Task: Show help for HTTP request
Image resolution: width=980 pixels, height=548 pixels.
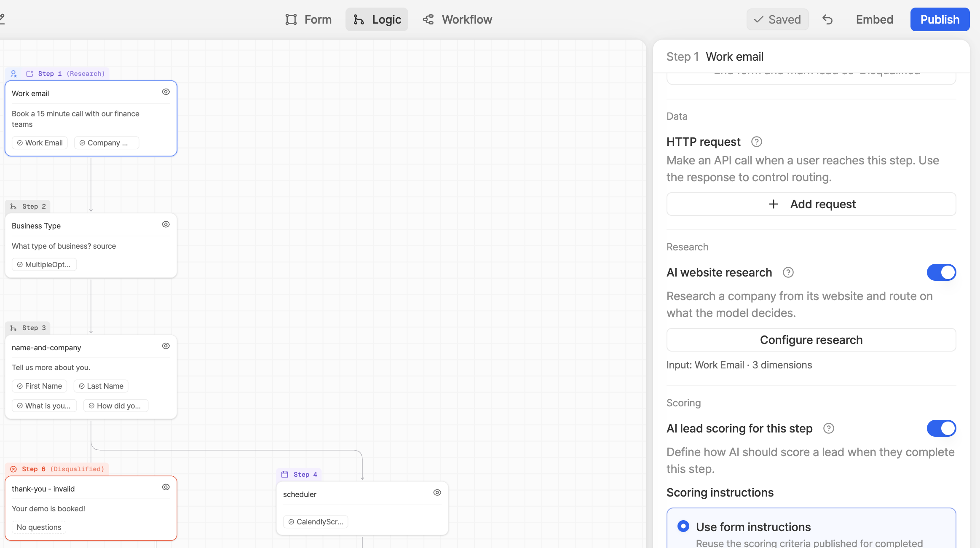Action: pos(757,142)
